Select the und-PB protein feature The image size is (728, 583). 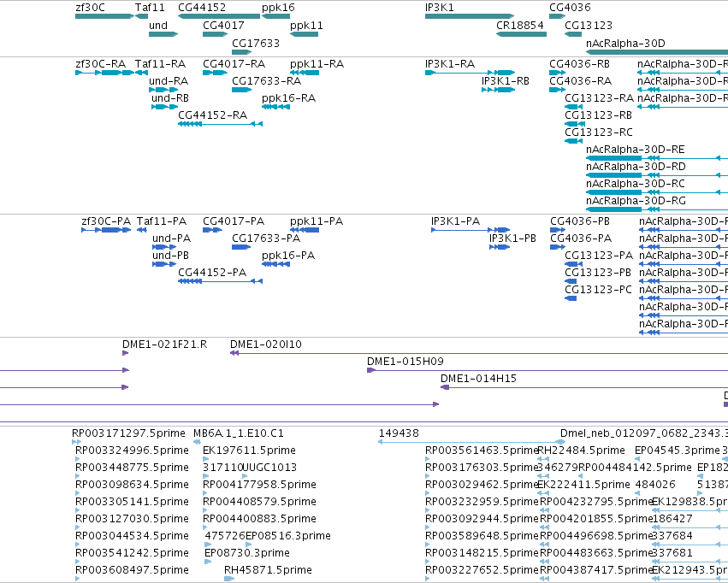click(164, 264)
